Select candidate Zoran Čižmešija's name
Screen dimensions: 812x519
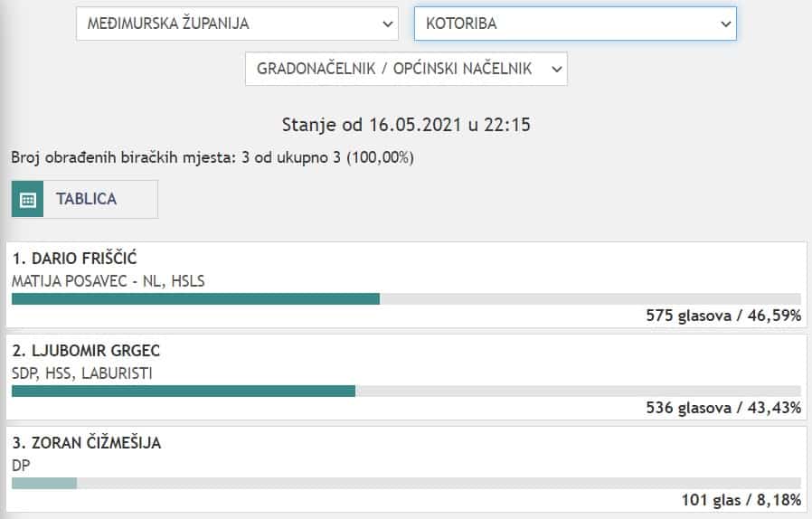[x=87, y=443]
